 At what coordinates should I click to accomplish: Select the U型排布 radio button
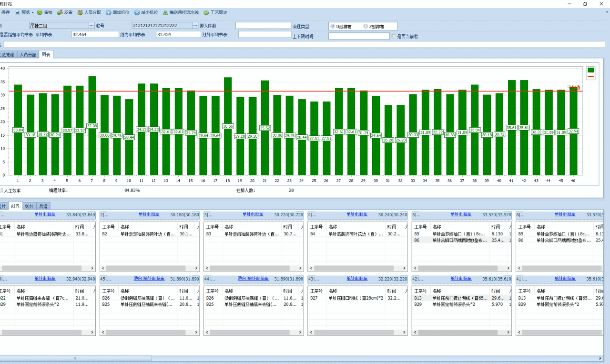[x=333, y=27]
